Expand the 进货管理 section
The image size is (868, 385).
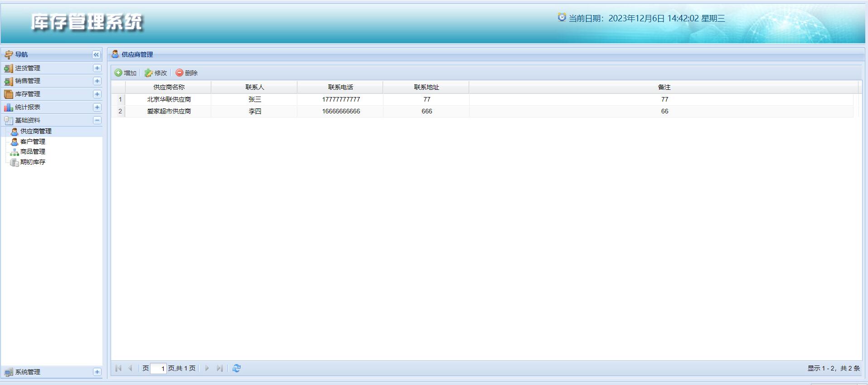[x=97, y=68]
